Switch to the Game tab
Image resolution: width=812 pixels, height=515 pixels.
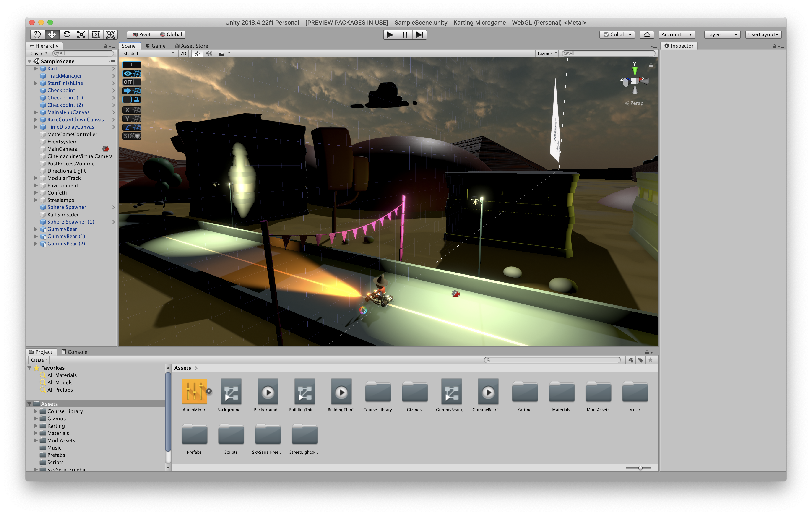coord(156,46)
